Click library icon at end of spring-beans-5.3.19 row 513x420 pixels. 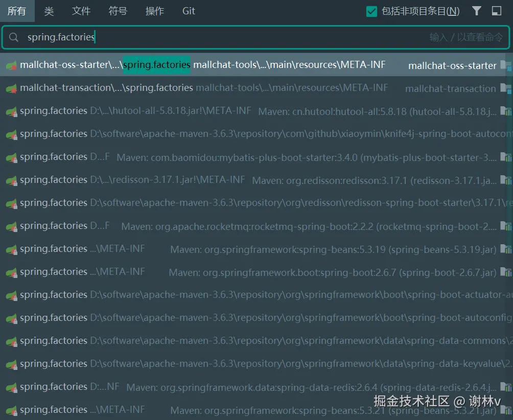tap(505, 249)
